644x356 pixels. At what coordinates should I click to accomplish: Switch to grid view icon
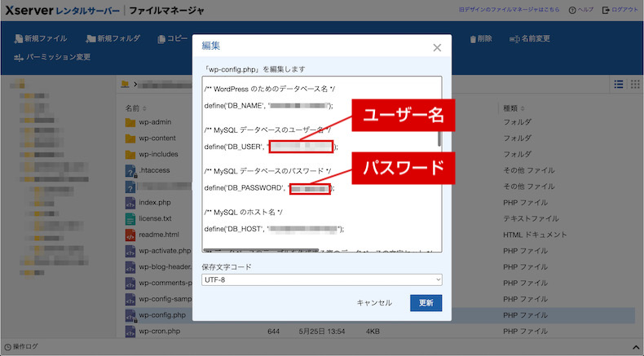coord(635,84)
